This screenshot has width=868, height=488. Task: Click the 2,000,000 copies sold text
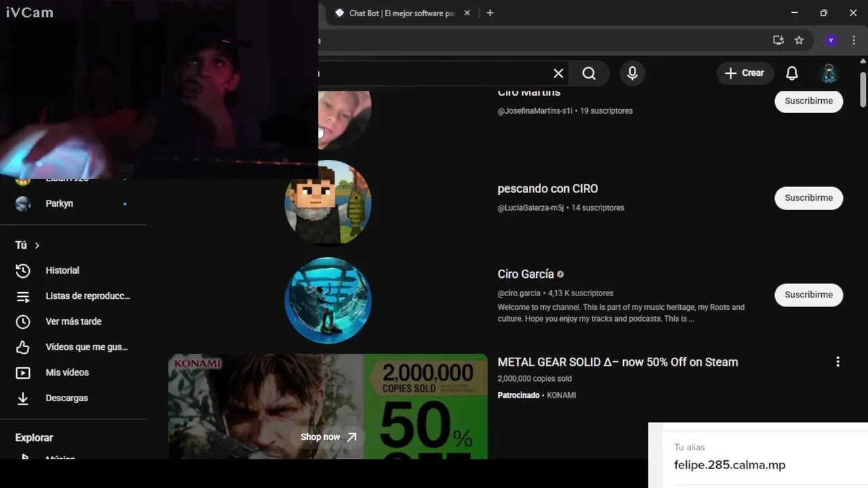coord(534,379)
